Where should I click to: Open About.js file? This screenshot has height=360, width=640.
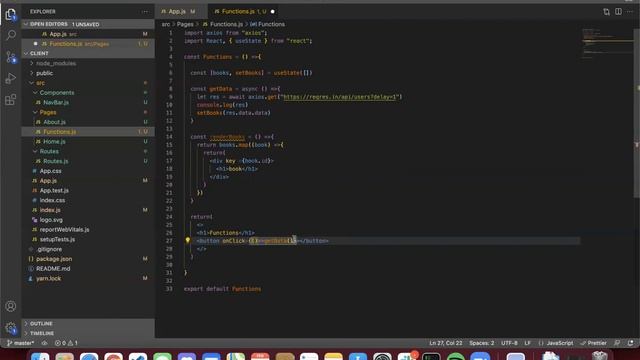tap(54, 122)
